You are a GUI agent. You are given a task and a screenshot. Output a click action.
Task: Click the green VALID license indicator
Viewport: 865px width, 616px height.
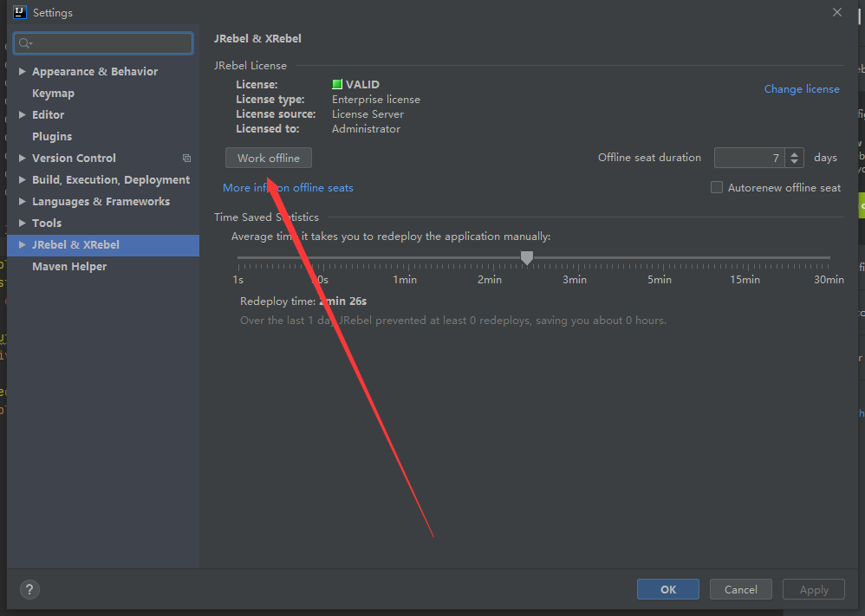point(337,84)
